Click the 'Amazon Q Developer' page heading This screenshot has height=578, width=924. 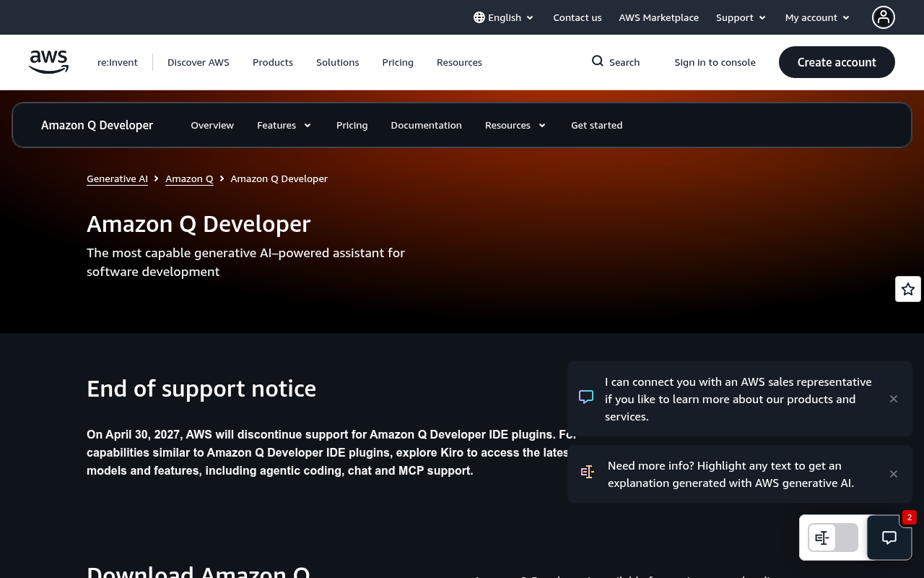[199, 224]
